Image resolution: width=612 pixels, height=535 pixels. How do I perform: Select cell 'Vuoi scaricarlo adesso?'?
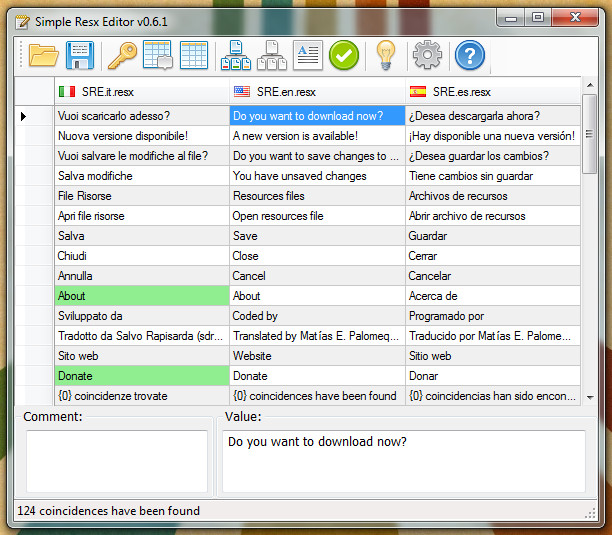pos(142,116)
